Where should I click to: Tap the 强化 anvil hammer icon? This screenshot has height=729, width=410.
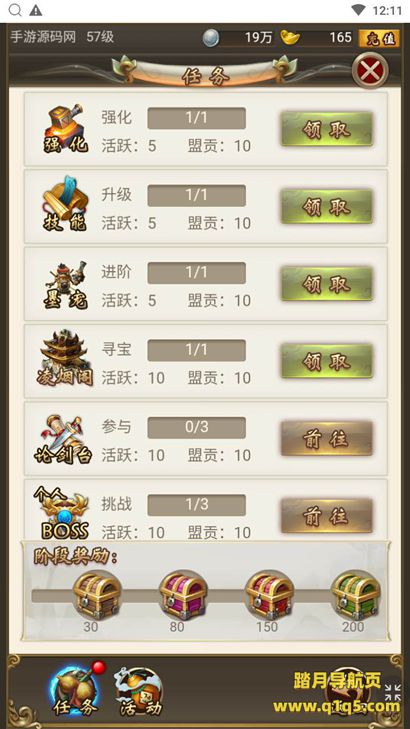65,129
